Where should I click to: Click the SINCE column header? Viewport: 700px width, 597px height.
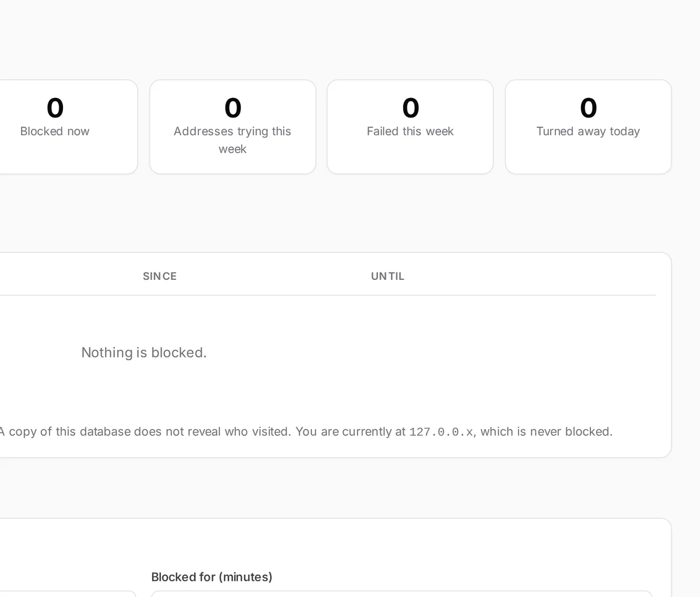coord(160,276)
